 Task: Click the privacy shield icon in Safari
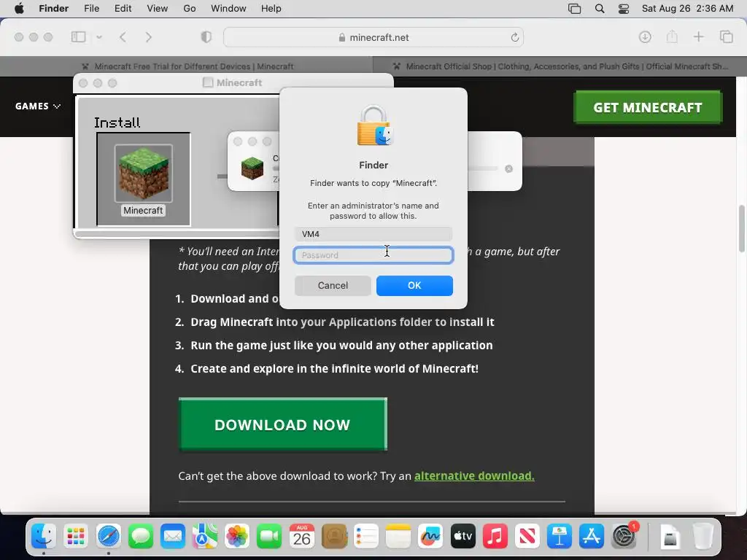206,37
